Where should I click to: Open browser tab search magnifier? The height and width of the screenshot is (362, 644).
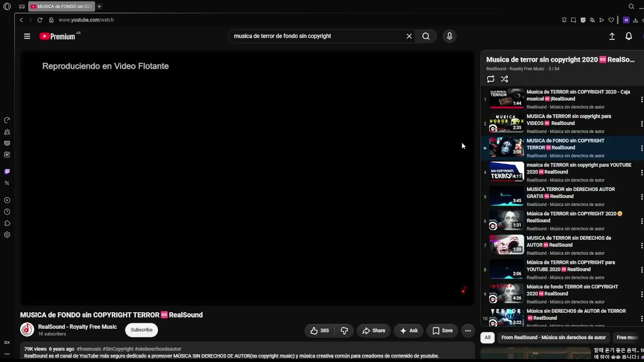click(631, 7)
